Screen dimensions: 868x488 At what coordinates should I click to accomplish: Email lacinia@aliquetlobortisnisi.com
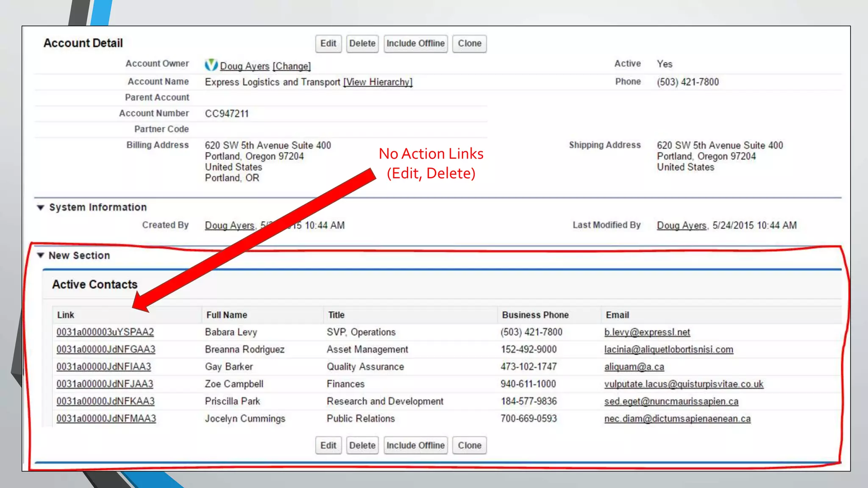click(669, 349)
